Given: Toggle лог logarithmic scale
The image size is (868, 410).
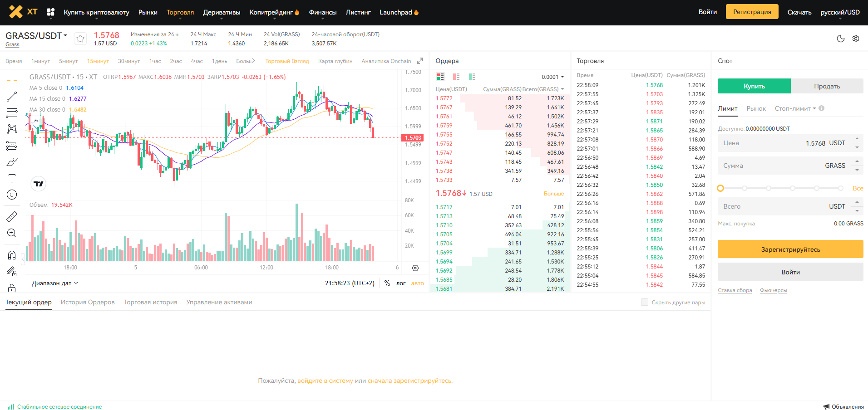Looking at the screenshot, I should tap(401, 283).
